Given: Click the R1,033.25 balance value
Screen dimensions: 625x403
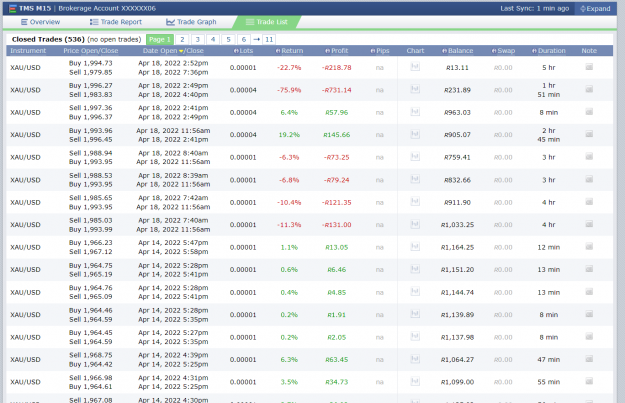Looking at the screenshot, I should pyautogui.click(x=457, y=225).
